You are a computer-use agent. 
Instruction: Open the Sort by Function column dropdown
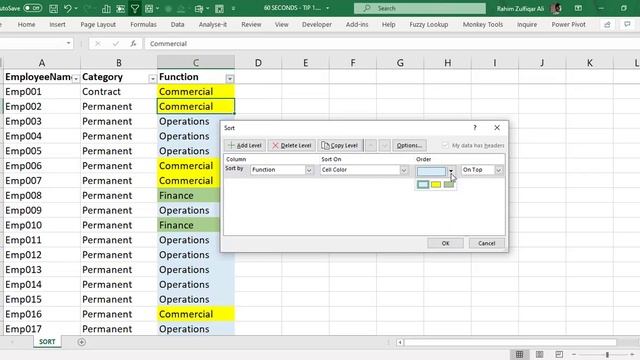(309, 170)
